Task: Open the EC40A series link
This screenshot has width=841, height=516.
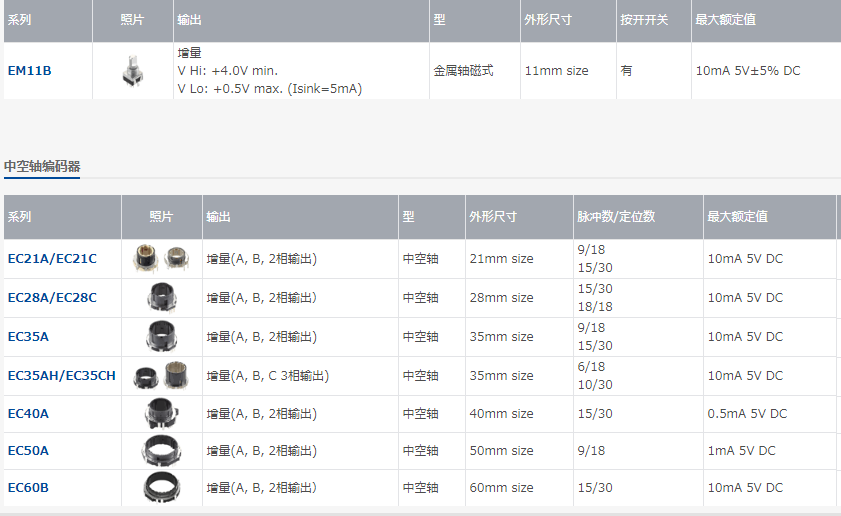Action: pos(28,414)
